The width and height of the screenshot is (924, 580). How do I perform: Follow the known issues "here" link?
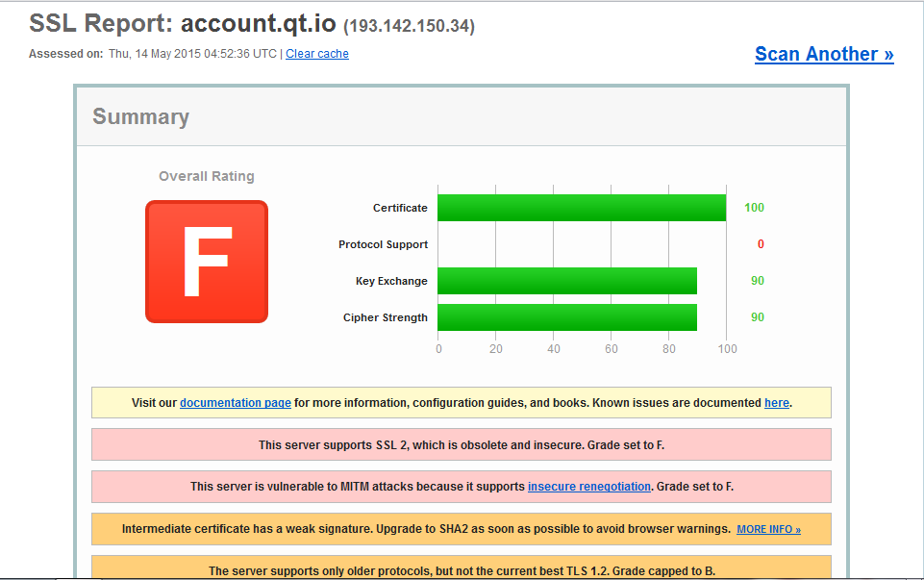777,403
